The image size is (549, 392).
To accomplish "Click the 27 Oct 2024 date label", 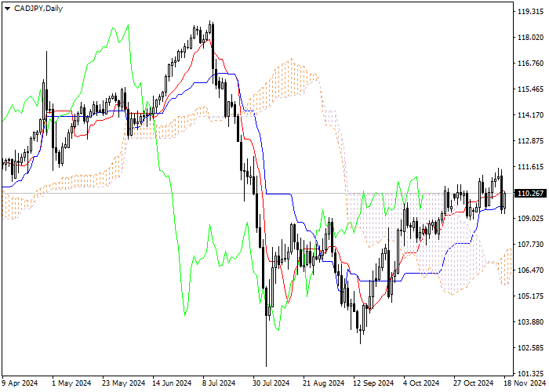I will 474,383.
